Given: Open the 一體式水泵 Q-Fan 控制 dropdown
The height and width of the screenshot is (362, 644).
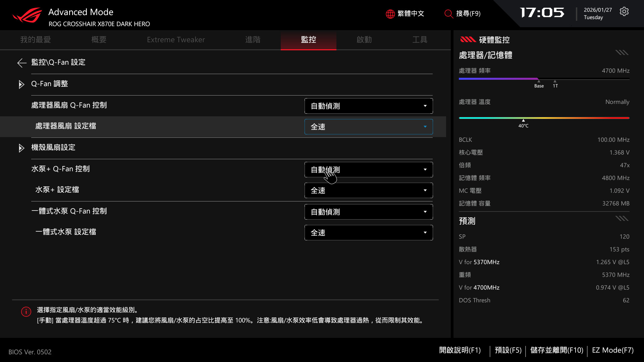Looking at the screenshot, I should (x=368, y=212).
